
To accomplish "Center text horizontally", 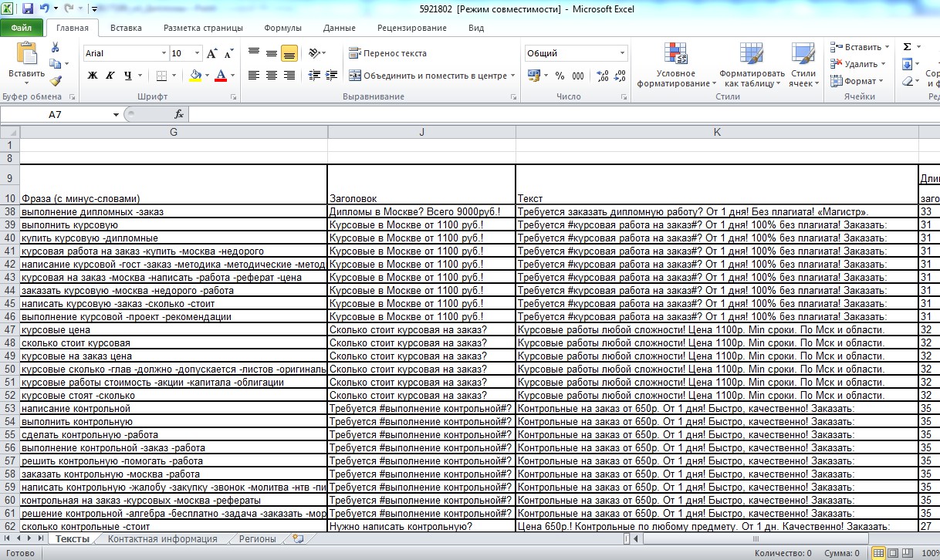I will 272,76.
